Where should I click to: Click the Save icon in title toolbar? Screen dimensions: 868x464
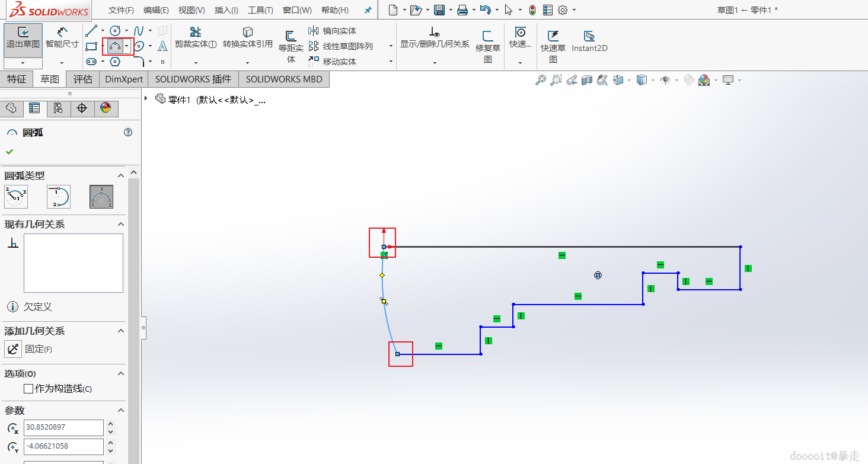(x=439, y=10)
